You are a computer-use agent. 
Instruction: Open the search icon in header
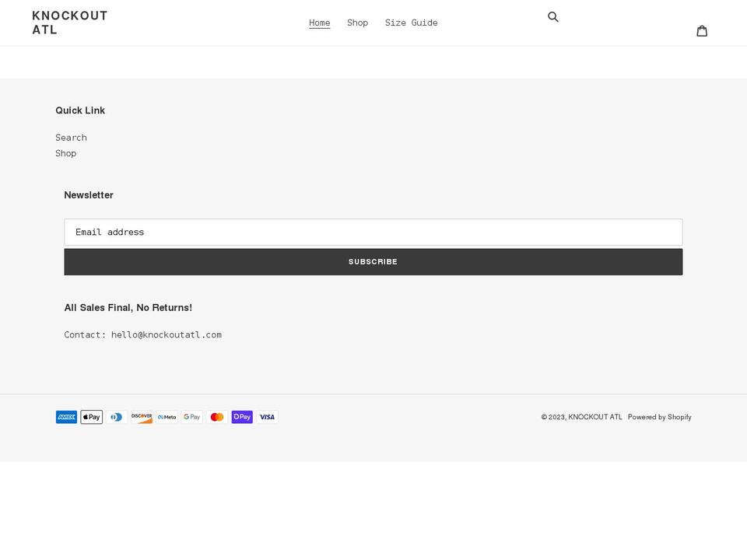pos(553,16)
